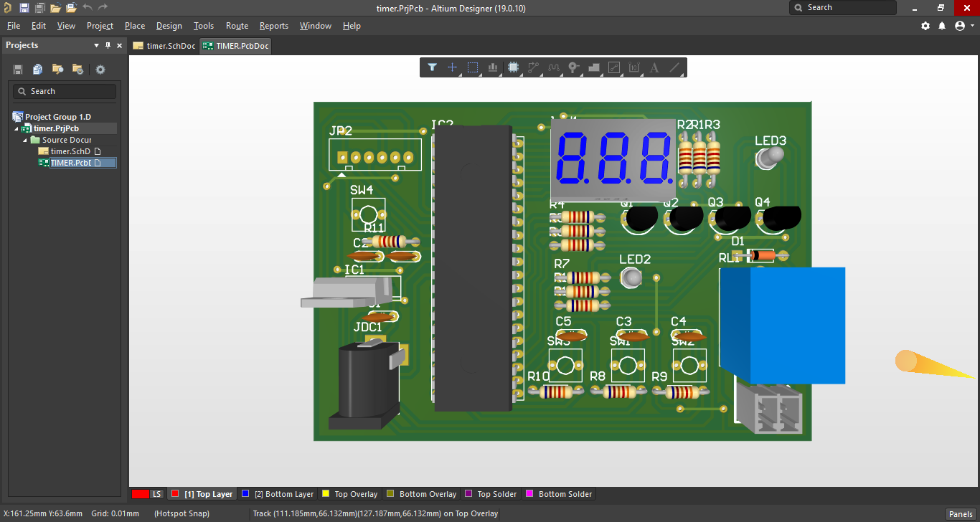Screen dimensions: 980x522
Task: Select the Top Overlay layer tab
Action: tap(350, 494)
